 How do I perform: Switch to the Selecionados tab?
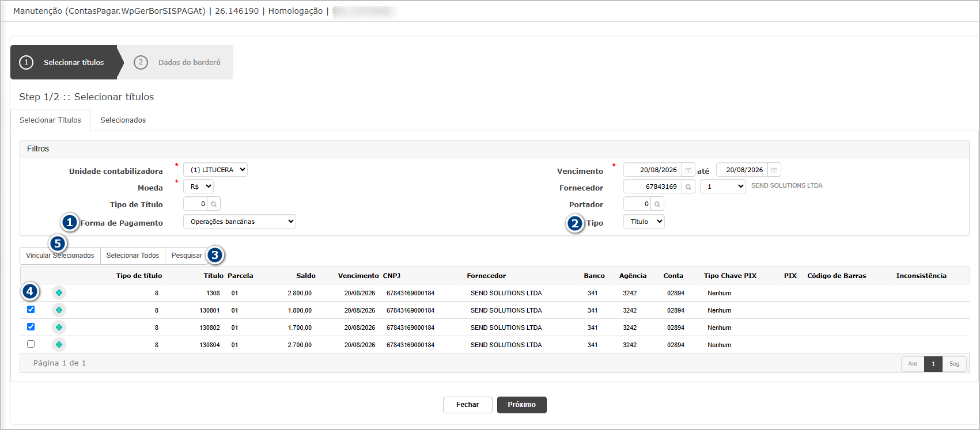(x=123, y=120)
